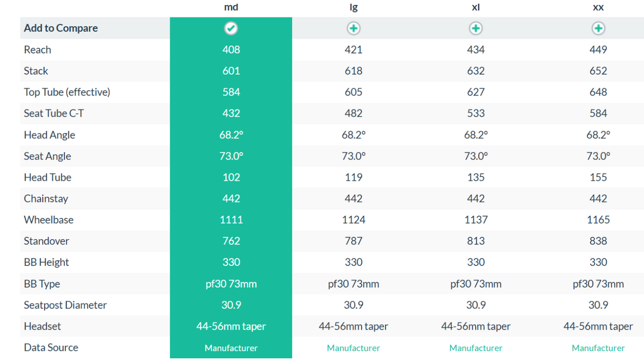Click the BB Type row label
Image resolution: width=644 pixels, height=362 pixels.
tap(42, 284)
